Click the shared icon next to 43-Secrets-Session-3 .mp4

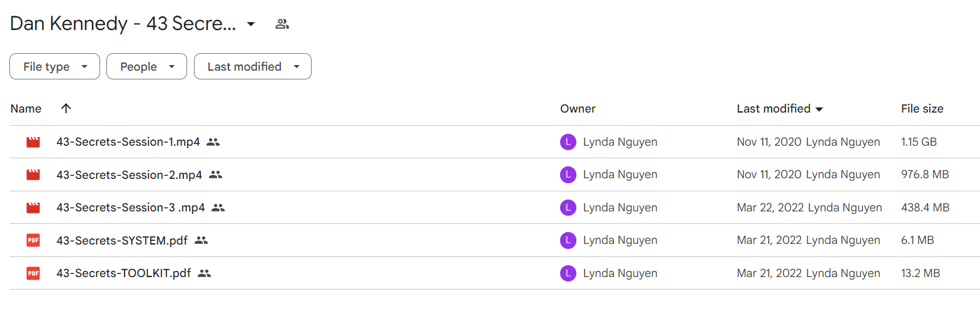coord(218,208)
